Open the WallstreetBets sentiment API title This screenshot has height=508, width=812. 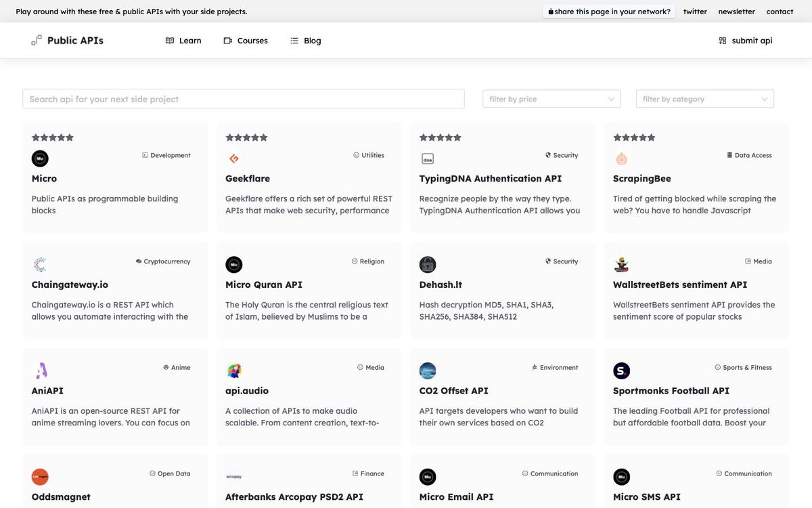click(680, 285)
